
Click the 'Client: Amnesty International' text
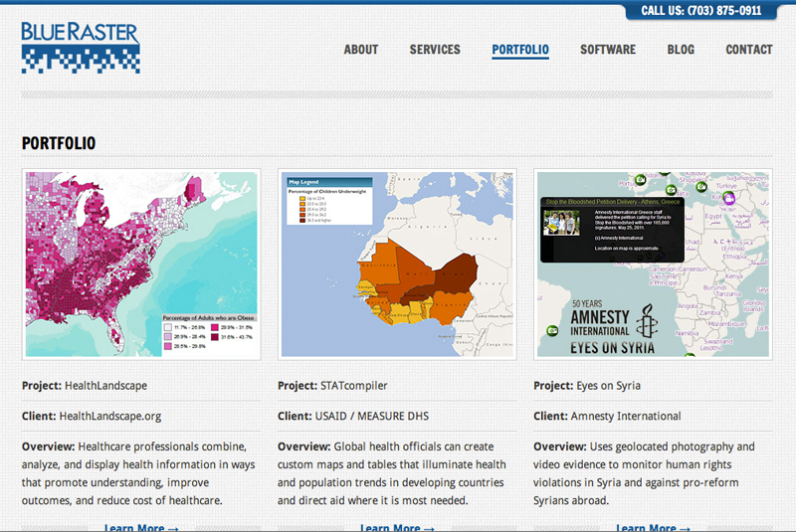click(x=607, y=416)
